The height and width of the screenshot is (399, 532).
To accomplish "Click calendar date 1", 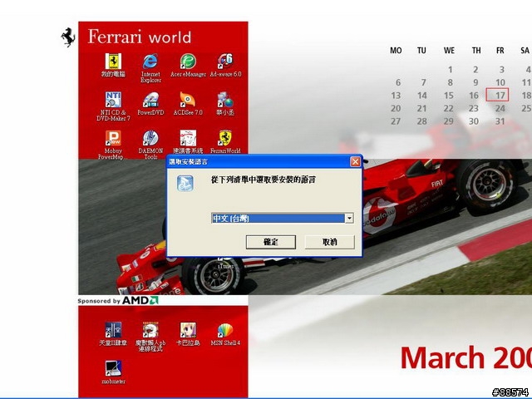I will pyautogui.click(x=451, y=70).
